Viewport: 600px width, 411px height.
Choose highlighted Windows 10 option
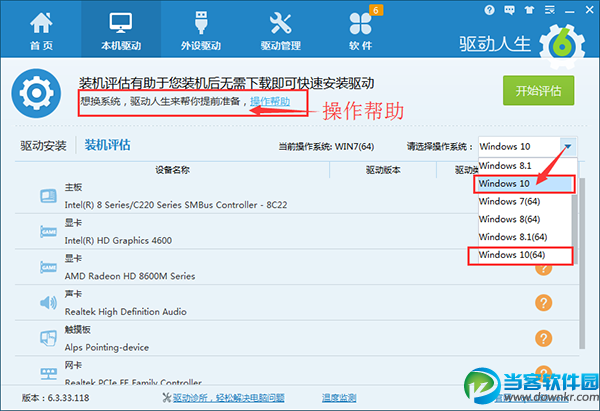525,184
